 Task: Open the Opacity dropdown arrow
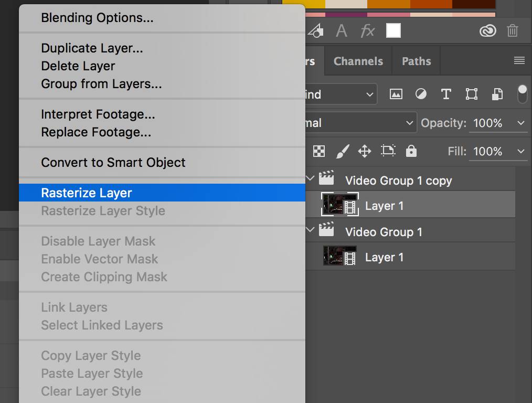click(x=520, y=123)
